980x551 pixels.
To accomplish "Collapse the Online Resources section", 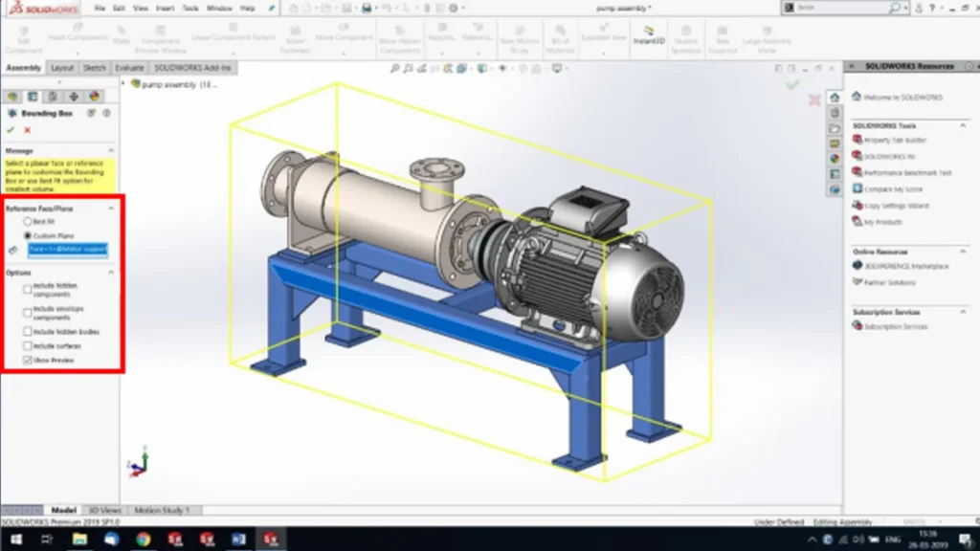I will pos(963,252).
